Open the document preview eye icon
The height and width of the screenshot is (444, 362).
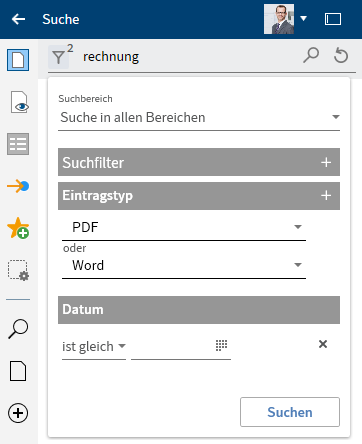(x=20, y=102)
